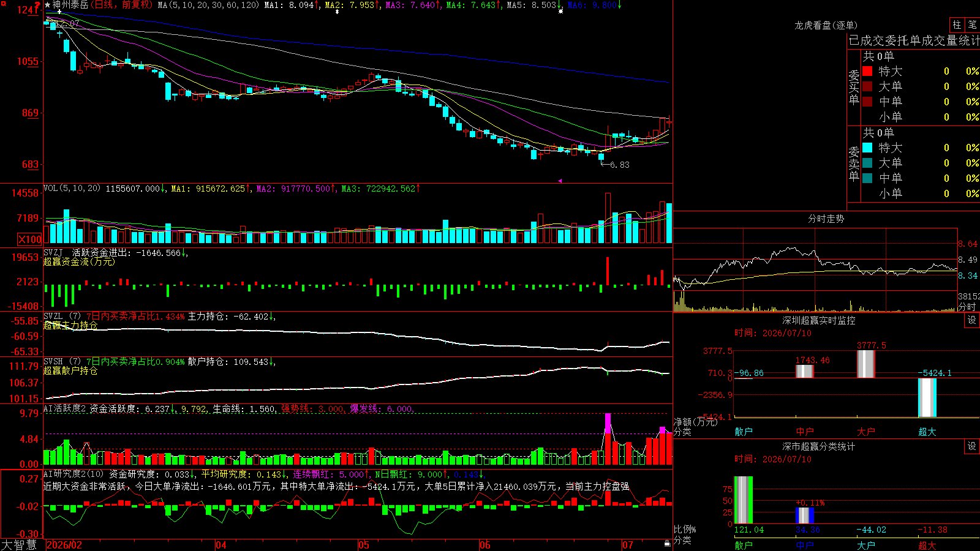Select the 龙虎看盘(逐单) panel title
Screen dimensions: 980x551
(x=826, y=25)
